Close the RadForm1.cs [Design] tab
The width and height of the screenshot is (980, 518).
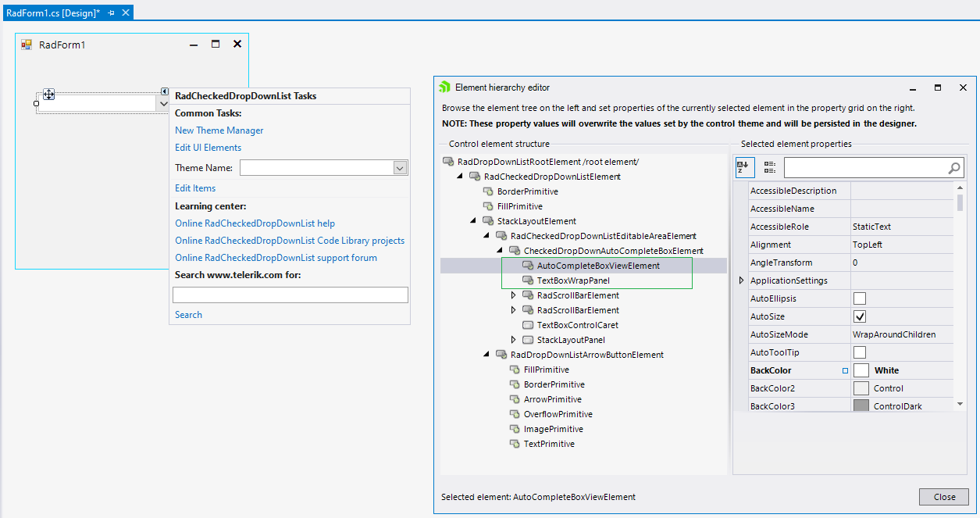[x=124, y=13]
